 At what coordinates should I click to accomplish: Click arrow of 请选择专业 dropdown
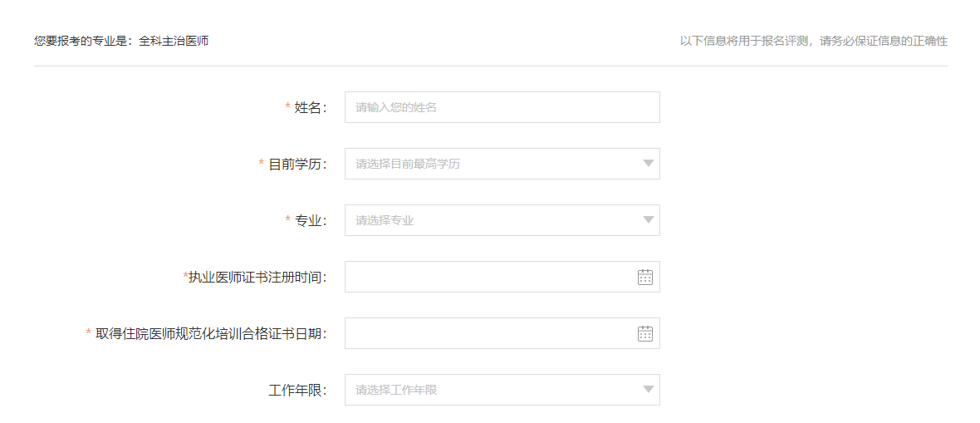pos(649,220)
